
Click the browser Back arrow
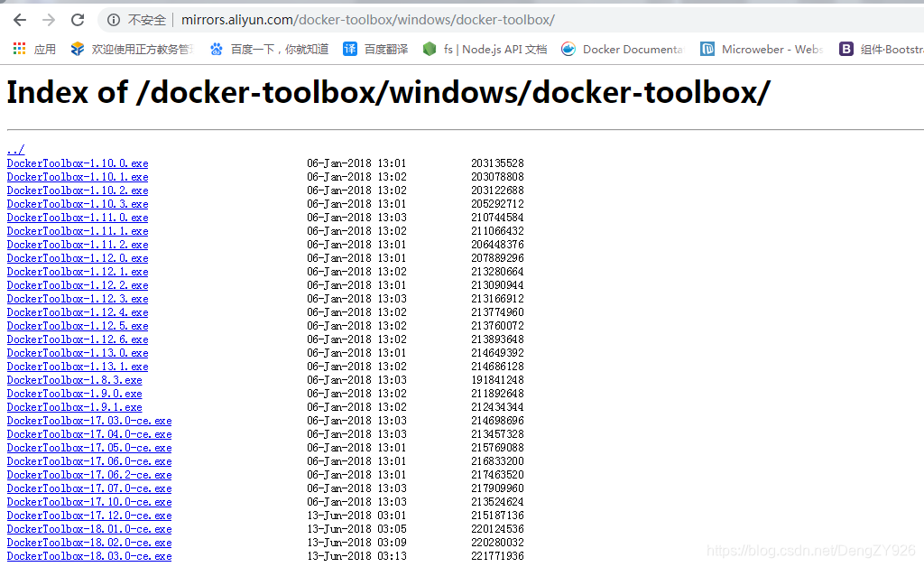(20, 20)
